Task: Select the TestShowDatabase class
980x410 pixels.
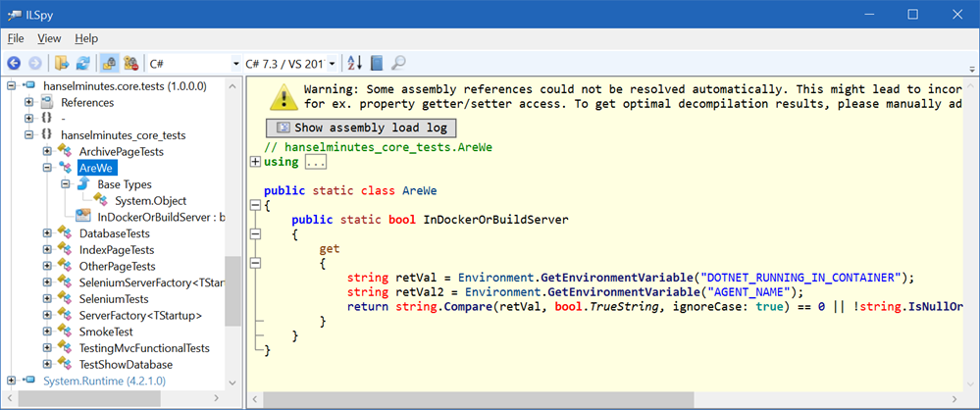Action: (126, 364)
